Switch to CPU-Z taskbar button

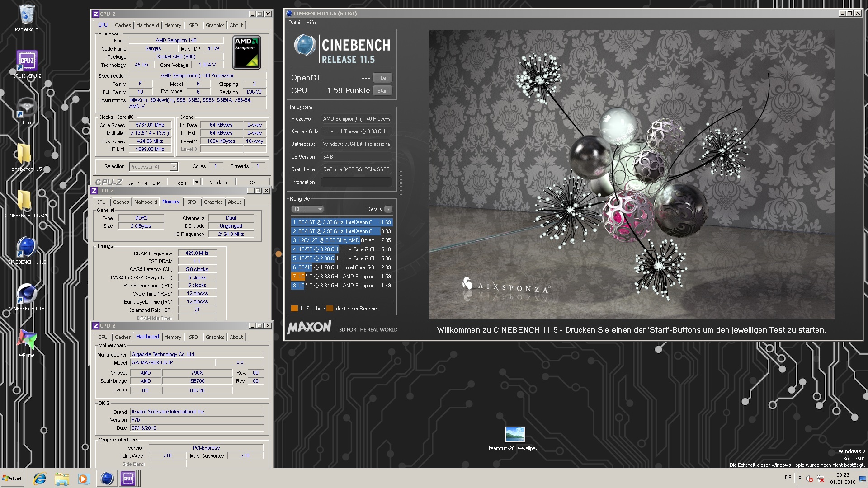128,479
